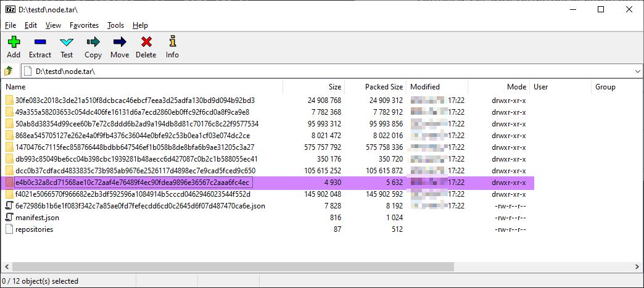Click the Copy toolbar icon
644x288 pixels.
pyautogui.click(x=93, y=42)
